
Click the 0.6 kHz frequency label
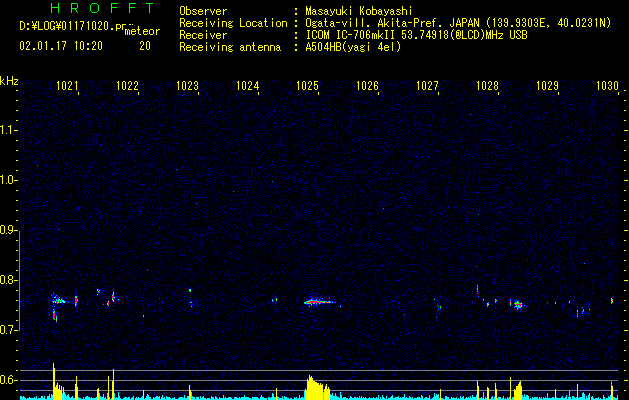[x=9, y=380]
